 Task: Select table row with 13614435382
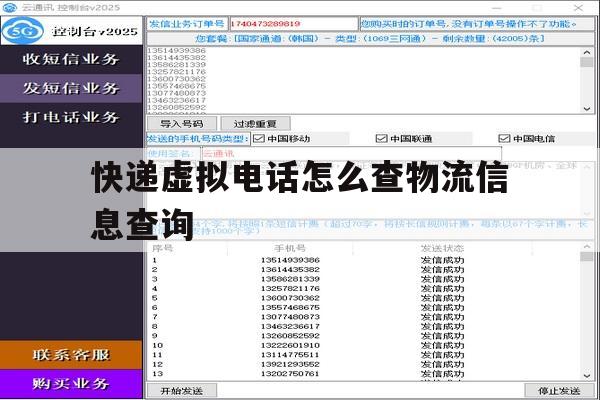point(364,269)
